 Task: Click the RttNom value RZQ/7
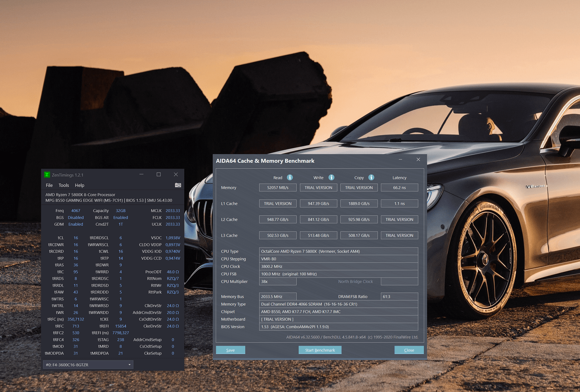tap(173, 279)
